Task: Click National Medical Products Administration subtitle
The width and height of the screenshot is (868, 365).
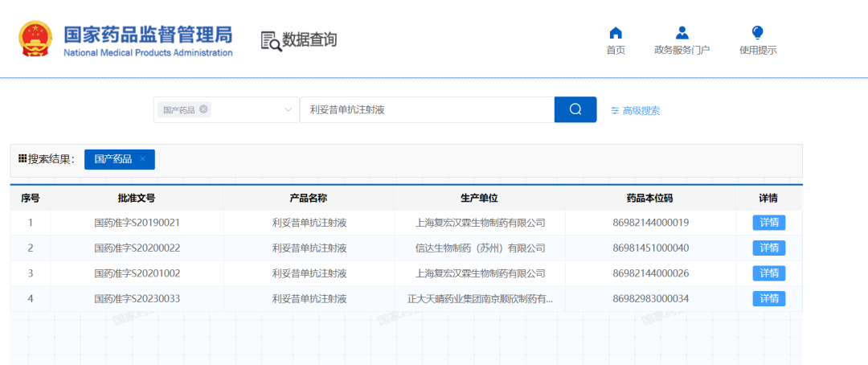Action: [x=148, y=52]
